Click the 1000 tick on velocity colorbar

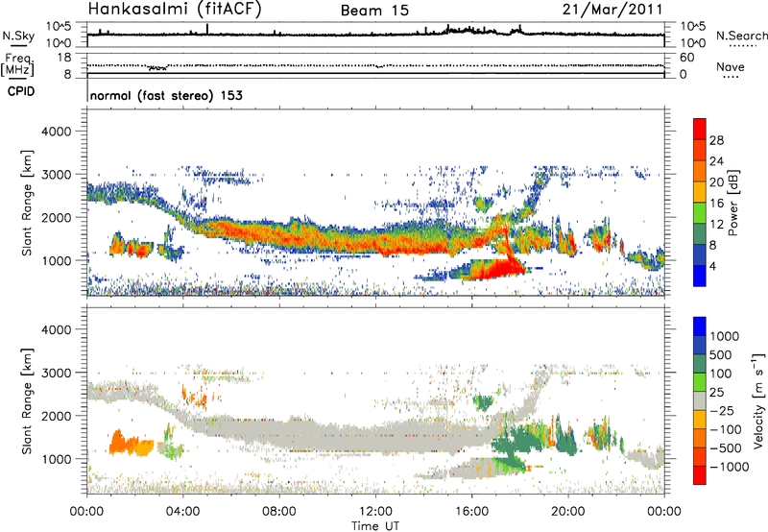coord(725,336)
